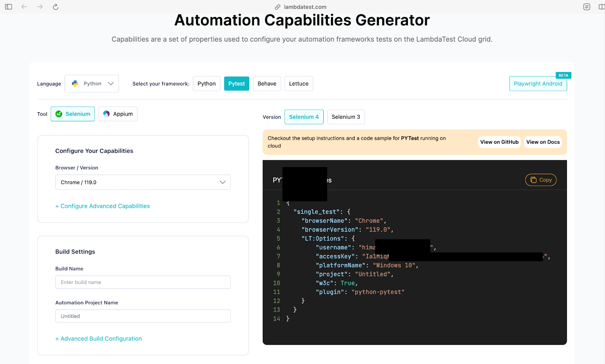Click the back navigation arrow
Viewport: 605px width, 364px height.
pos(24,6)
